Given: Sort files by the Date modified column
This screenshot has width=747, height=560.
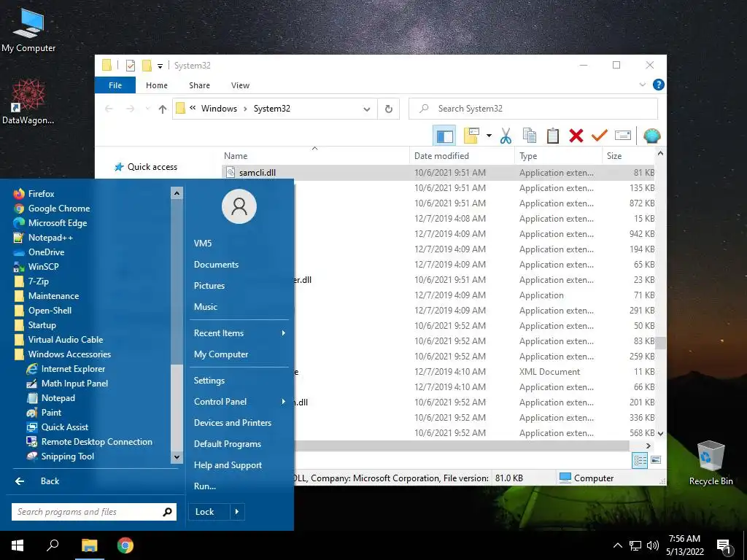Looking at the screenshot, I should point(462,156).
